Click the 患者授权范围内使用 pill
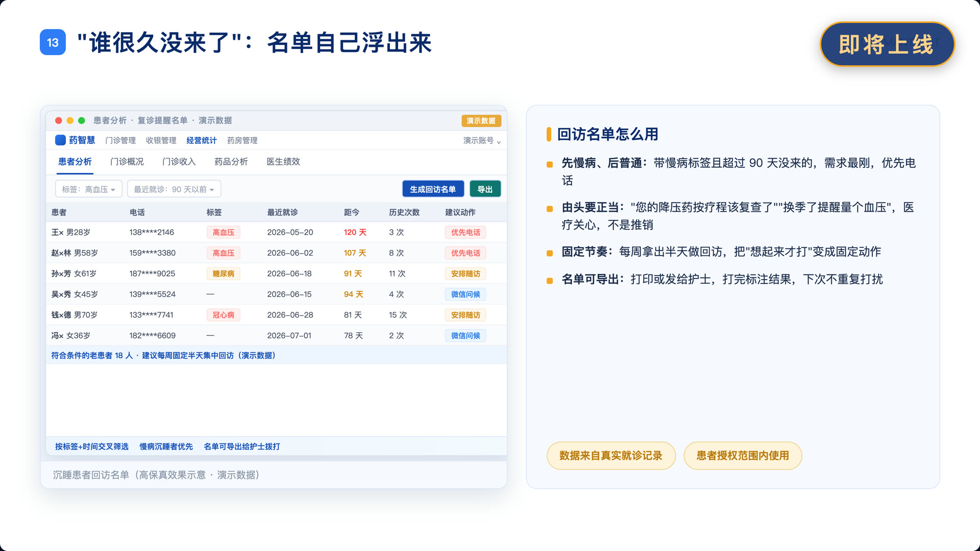980x551 pixels. pos(743,456)
